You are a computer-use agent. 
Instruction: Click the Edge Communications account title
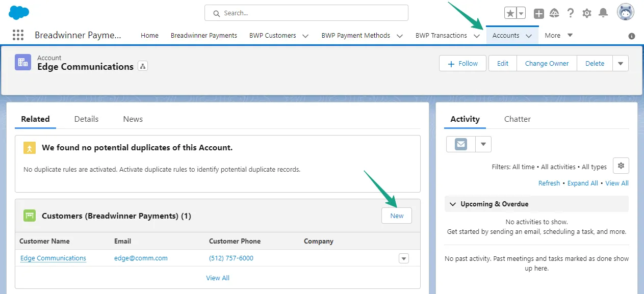pos(85,67)
